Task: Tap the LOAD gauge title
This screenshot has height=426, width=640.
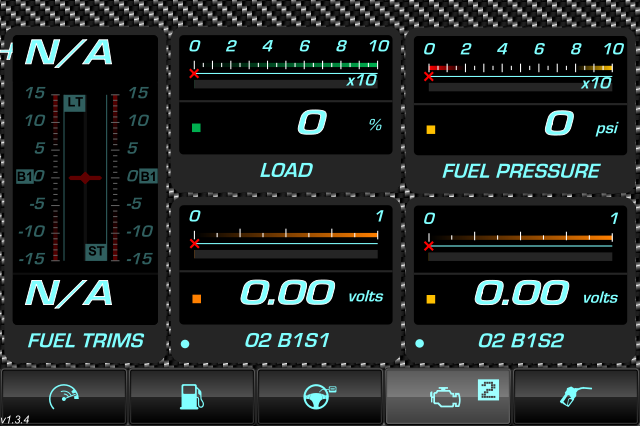Action: [x=287, y=170]
